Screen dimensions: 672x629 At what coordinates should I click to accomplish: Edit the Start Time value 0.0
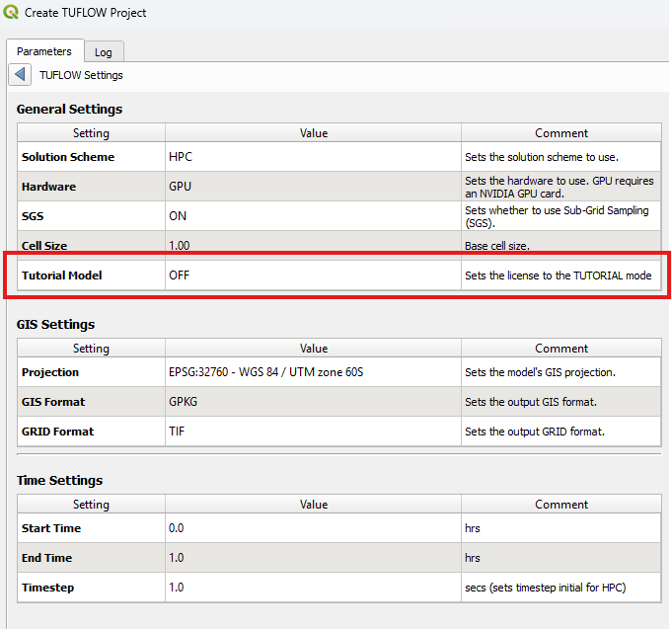[x=313, y=528]
